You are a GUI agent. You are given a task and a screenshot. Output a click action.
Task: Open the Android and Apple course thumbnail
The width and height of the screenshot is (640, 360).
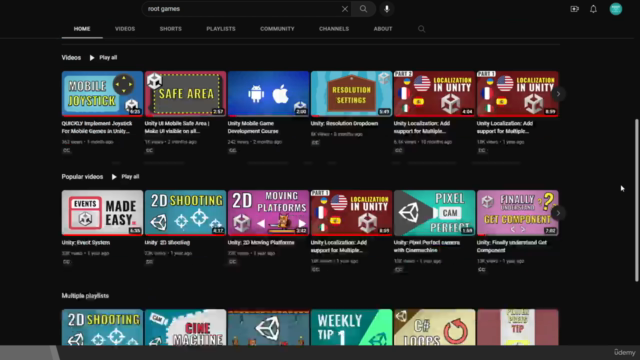(269, 94)
